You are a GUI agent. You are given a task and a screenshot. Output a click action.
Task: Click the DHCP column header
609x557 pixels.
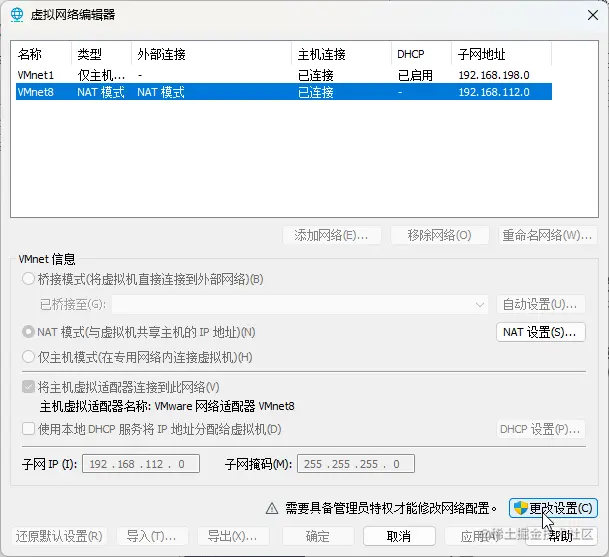click(421, 54)
